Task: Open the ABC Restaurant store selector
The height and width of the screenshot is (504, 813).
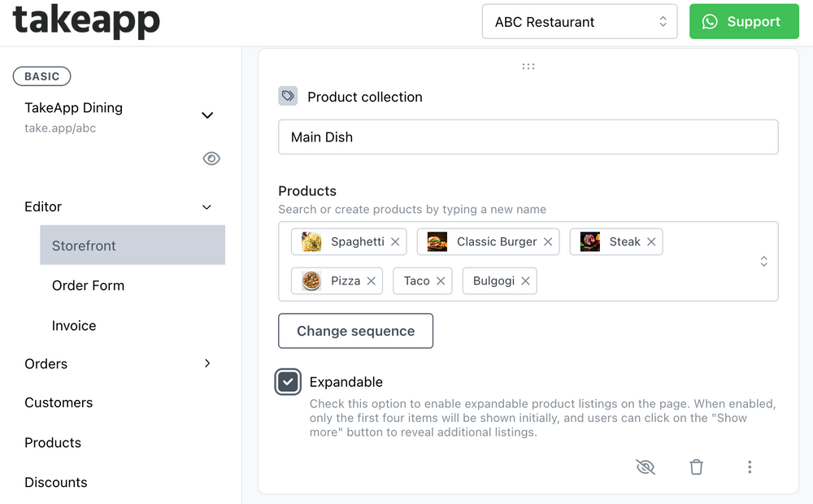Action: [580, 22]
